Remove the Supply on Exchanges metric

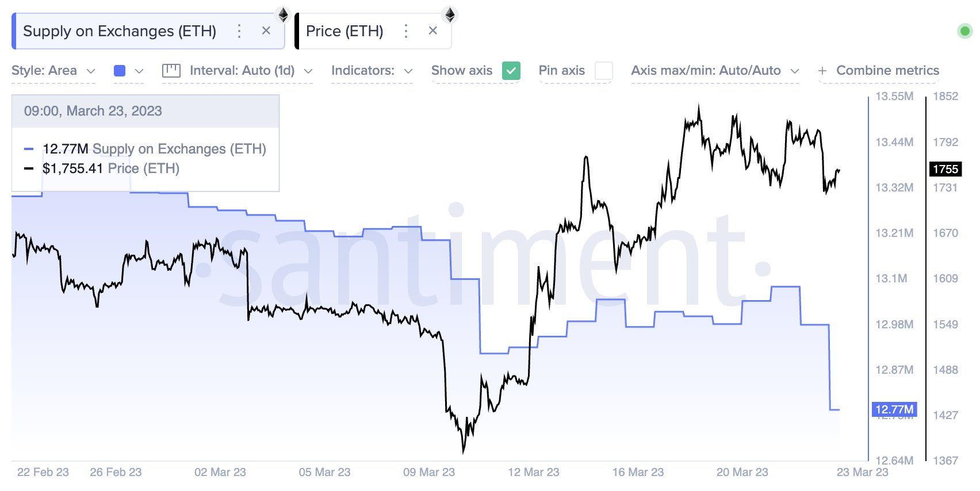click(266, 31)
